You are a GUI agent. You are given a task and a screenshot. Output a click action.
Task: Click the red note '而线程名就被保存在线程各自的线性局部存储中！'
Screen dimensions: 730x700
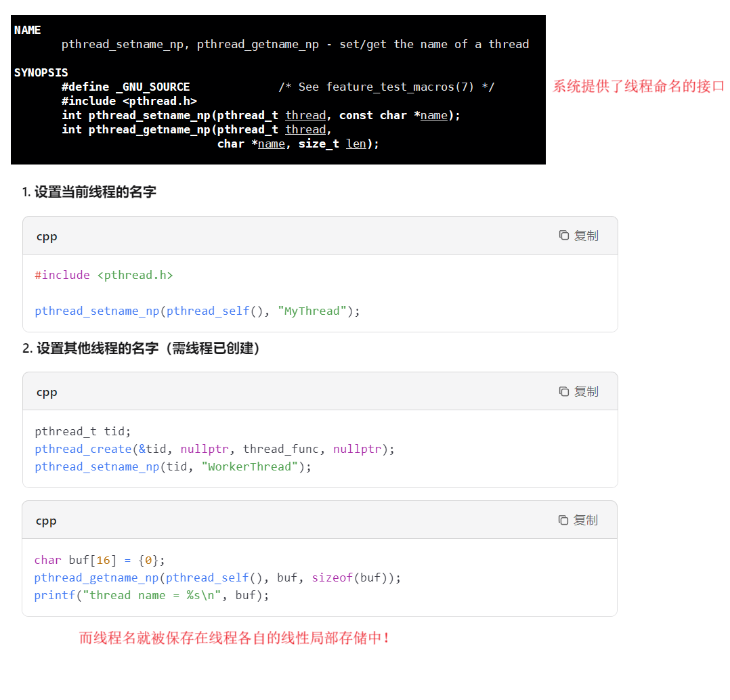pyautogui.click(x=234, y=638)
